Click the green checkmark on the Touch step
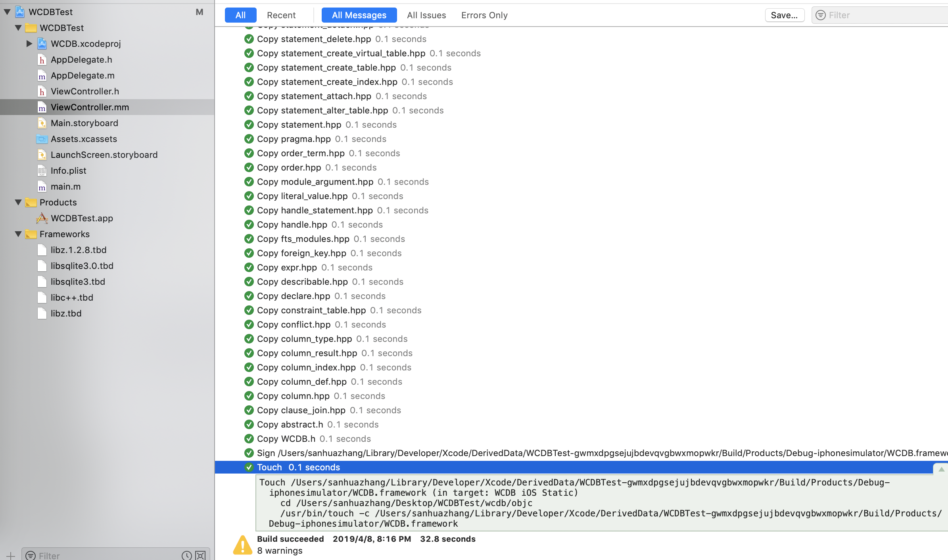 pyautogui.click(x=249, y=467)
